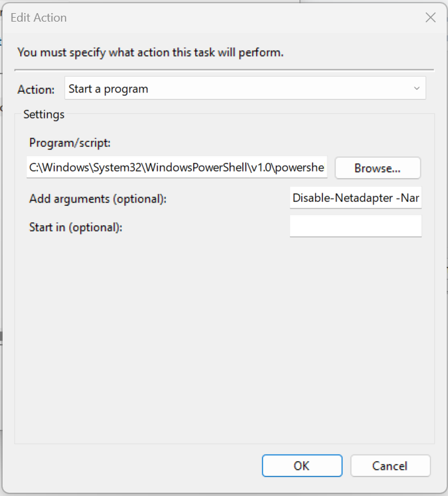448x496 pixels.
Task: Click the 'Program/script:' label
Action: (x=69, y=143)
